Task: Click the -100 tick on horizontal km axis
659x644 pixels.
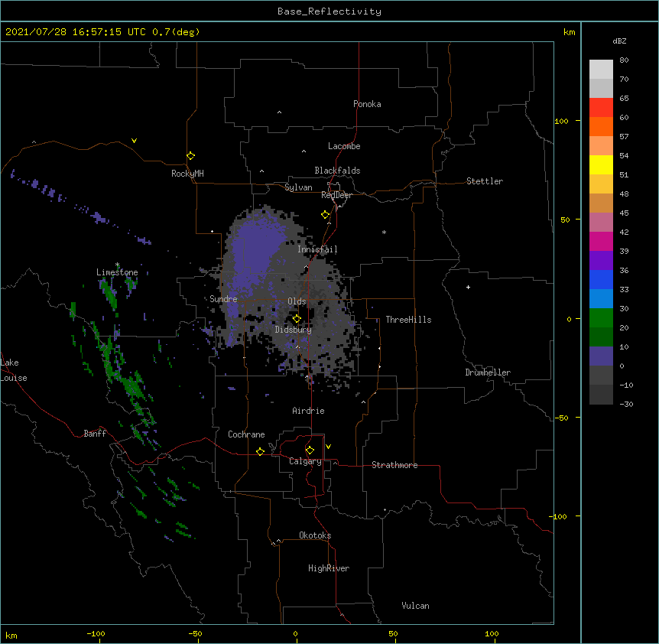Action: coord(96,633)
